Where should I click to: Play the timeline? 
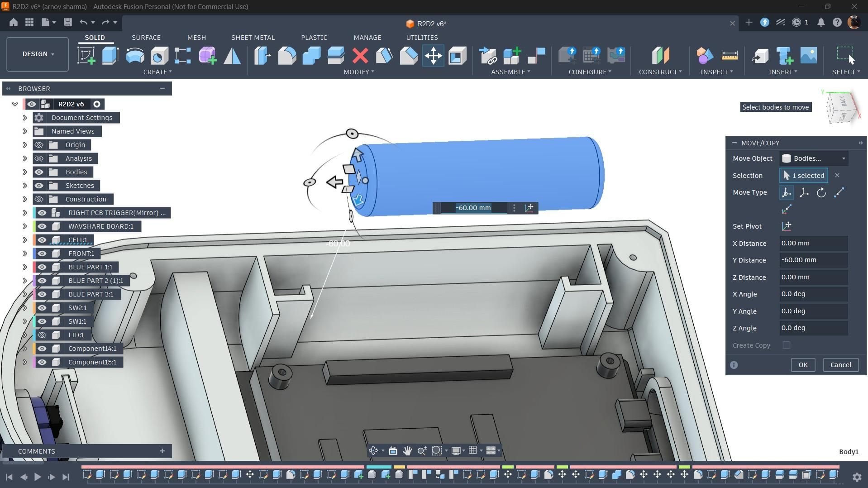[38, 477]
